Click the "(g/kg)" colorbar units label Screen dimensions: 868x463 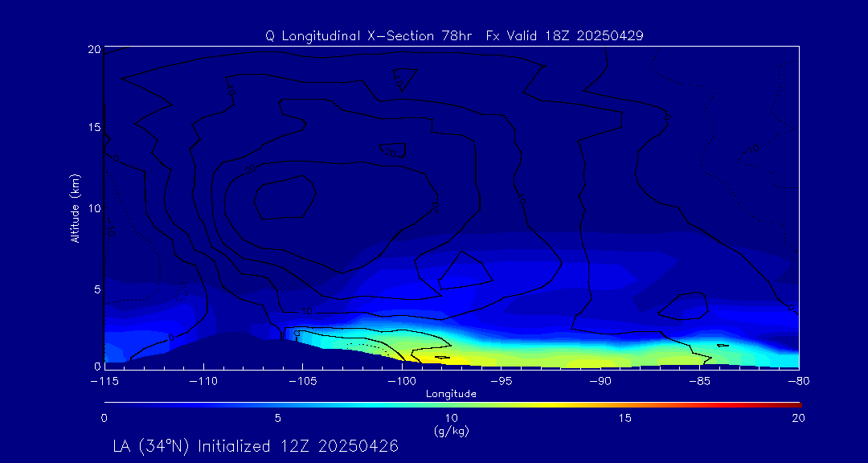[451, 432]
